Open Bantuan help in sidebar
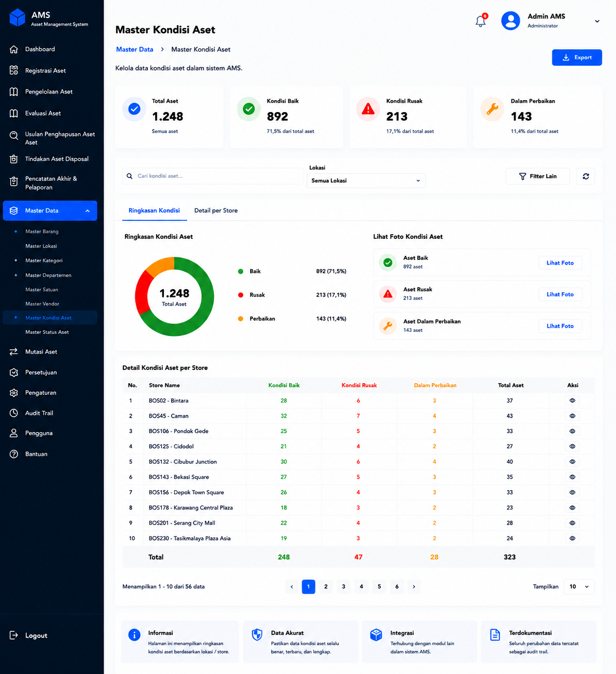The width and height of the screenshot is (616, 674). pos(36,454)
